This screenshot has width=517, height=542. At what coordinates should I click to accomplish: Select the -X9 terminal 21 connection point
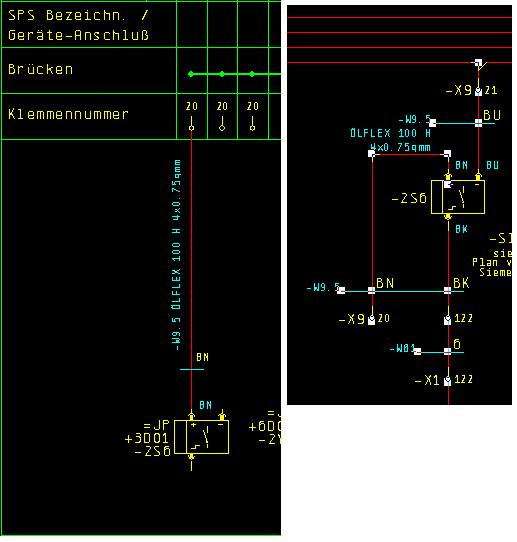pyautogui.click(x=478, y=92)
